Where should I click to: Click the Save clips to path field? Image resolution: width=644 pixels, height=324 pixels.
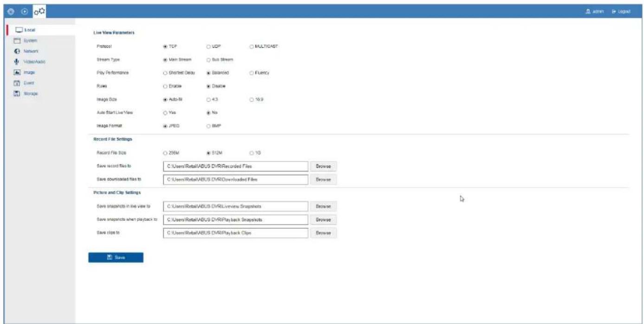click(236, 233)
